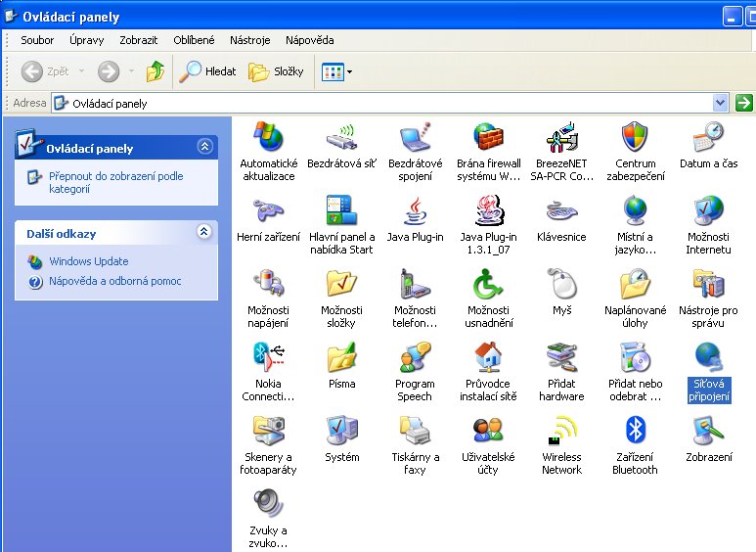Open Skenery a fotoaparáty icon
Viewport: 756px width, 552px height.
(x=268, y=431)
